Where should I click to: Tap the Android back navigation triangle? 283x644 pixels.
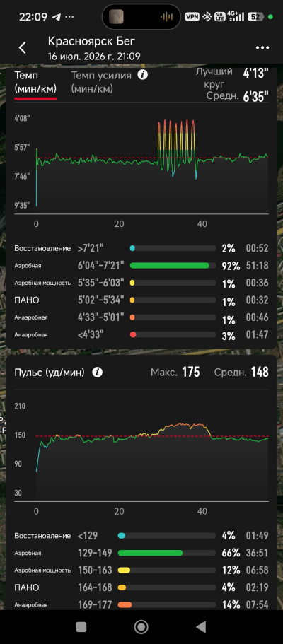(201, 626)
